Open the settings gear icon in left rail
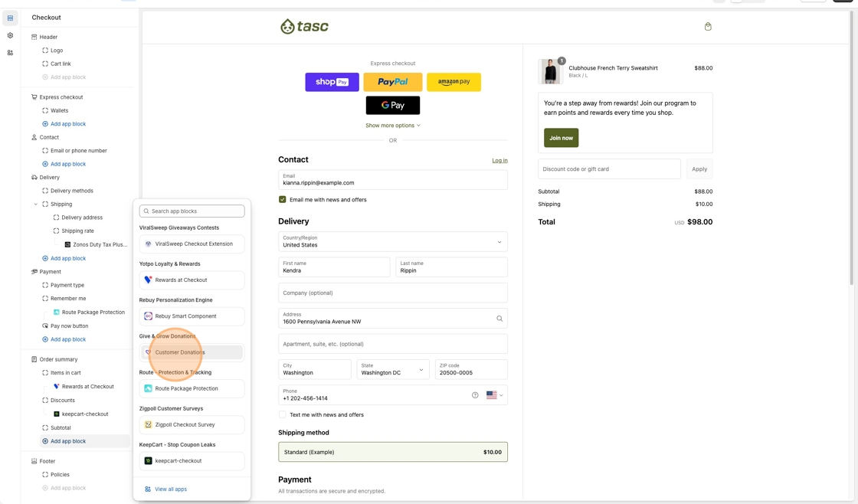858x504 pixels. [10, 35]
